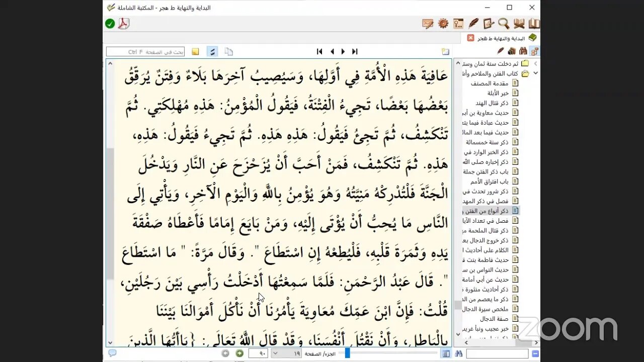Toggle the index tree view icon
Viewport: 644px width, 362px height.
534,51
